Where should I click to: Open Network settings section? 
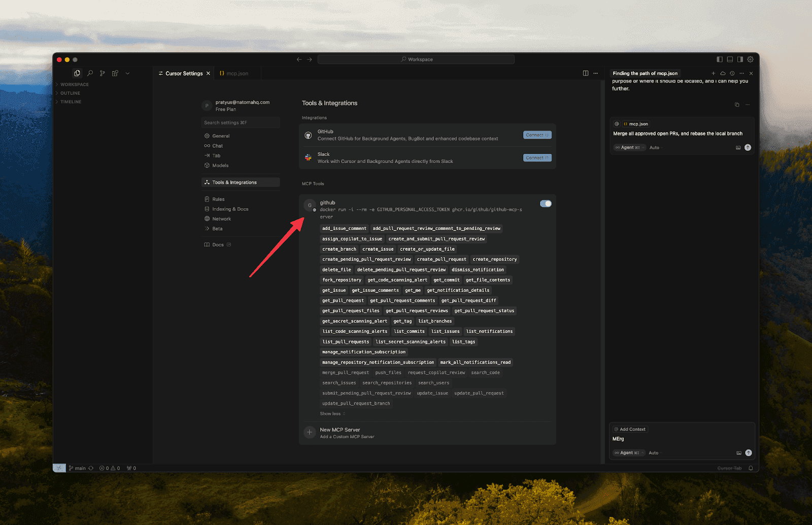(241, 219)
